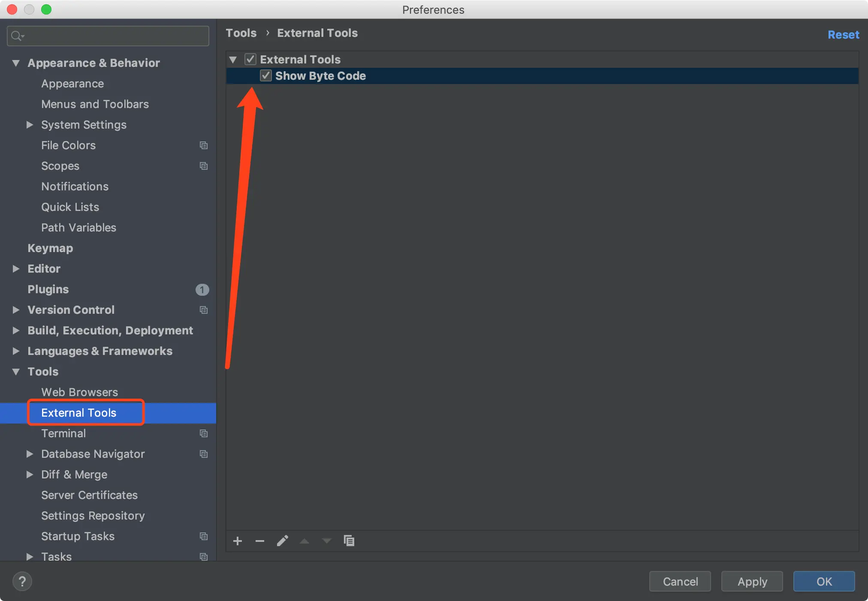This screenshot has width=868, height=601.
Task: Click the copy tool icon in toolbar
Action: point(349,541)
